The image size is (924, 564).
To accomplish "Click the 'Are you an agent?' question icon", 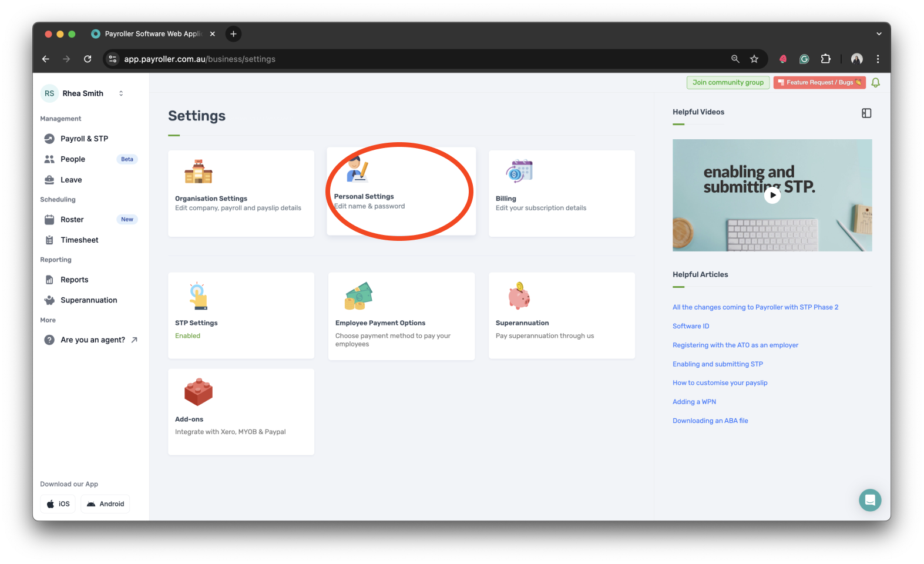I will coord(49,340).
